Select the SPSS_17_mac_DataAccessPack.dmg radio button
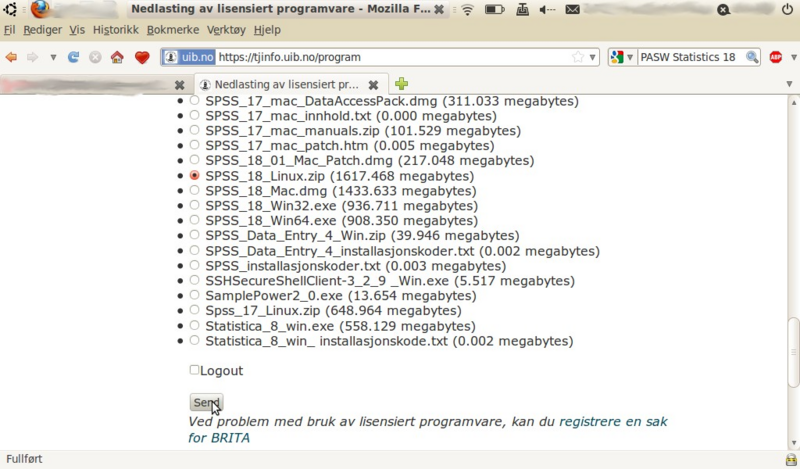The width and height of the screenshot is (800, 469). [194, 101]
